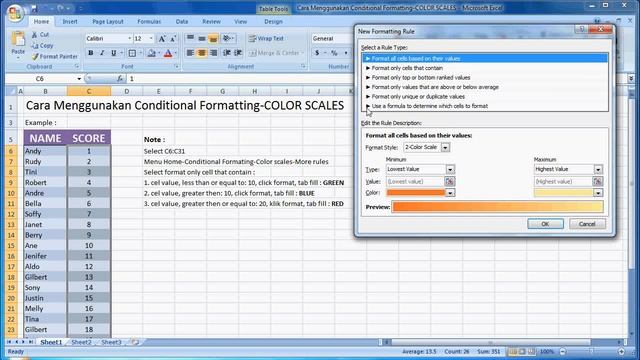Click Merge & Center
The width and height of the screenshot is (640, 360).
click(273, 53)
